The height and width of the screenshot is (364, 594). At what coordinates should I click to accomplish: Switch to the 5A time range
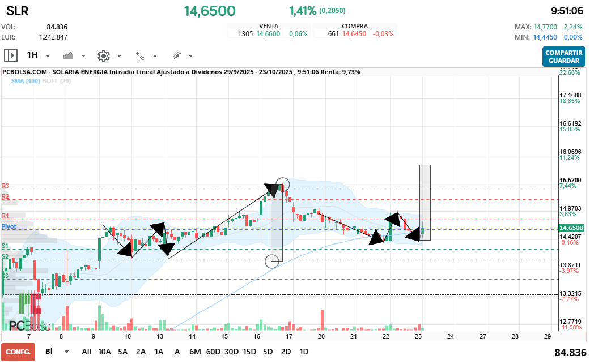point(122,352)
